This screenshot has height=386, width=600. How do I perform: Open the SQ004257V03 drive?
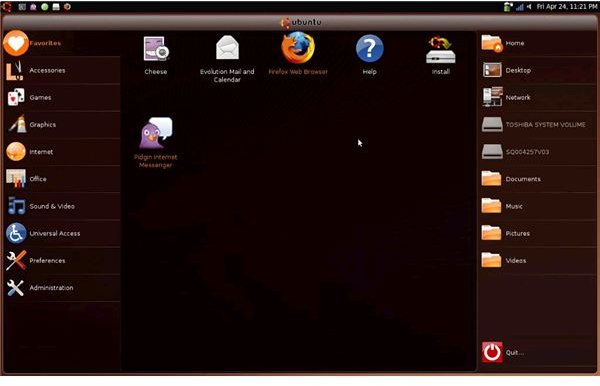point(538,152)
